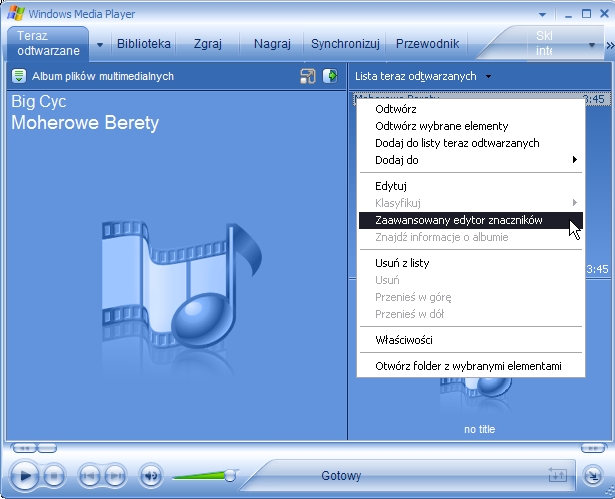The height and width of the screenshot is (499, 615).
Task: Click the Big Cyc artist text
Action: pyautogui.click(x=38, y=101)
